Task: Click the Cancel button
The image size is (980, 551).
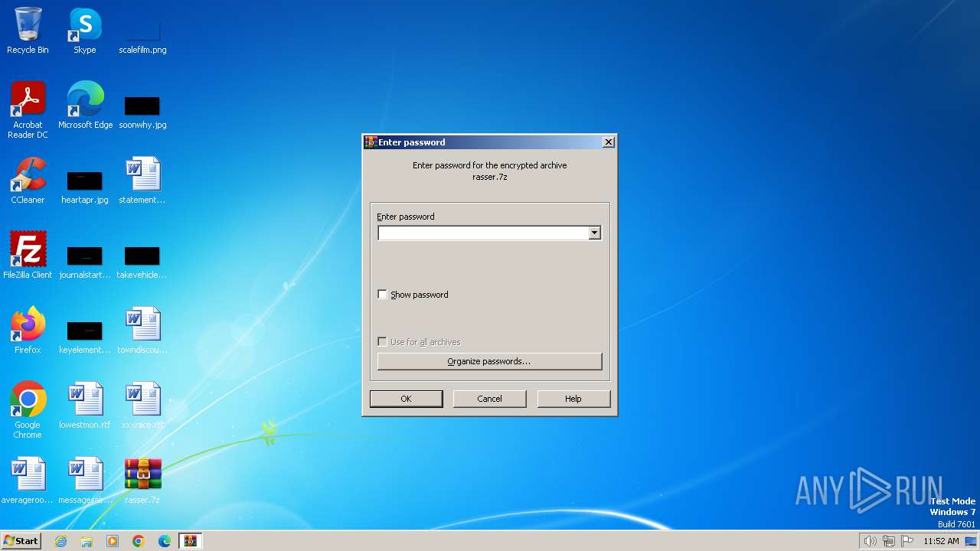Action: 489,399
